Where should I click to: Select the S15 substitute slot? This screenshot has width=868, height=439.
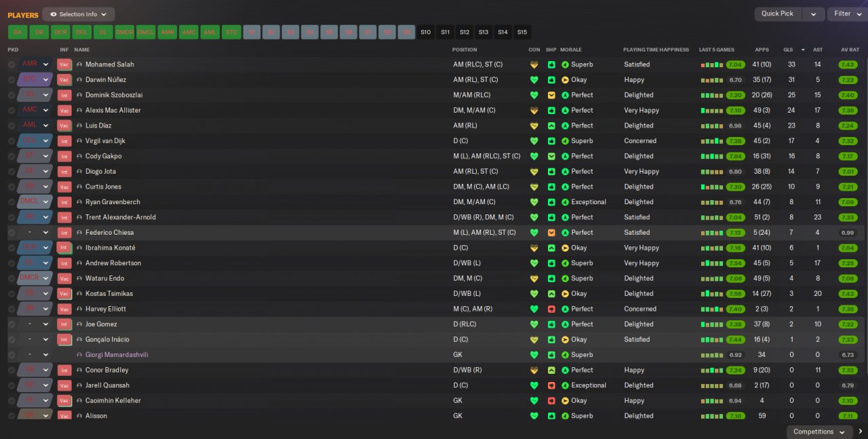click(521, 32)
